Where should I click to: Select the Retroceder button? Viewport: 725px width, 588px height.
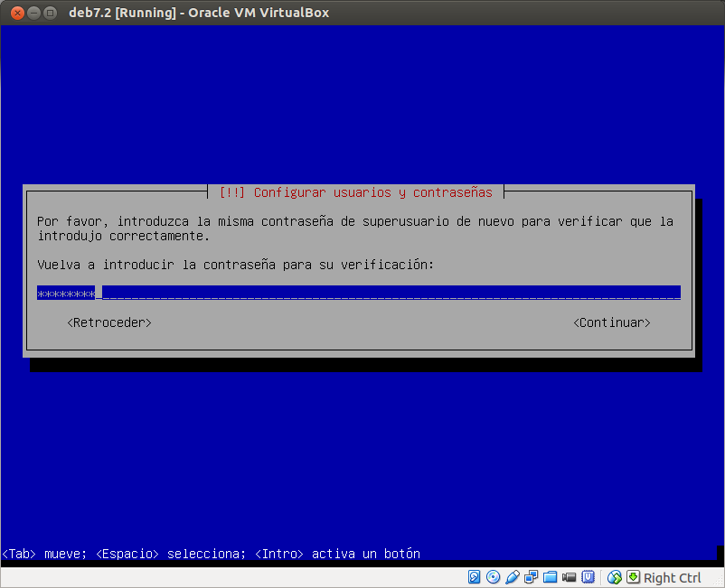pyautogui.click(x=108, y=322)
